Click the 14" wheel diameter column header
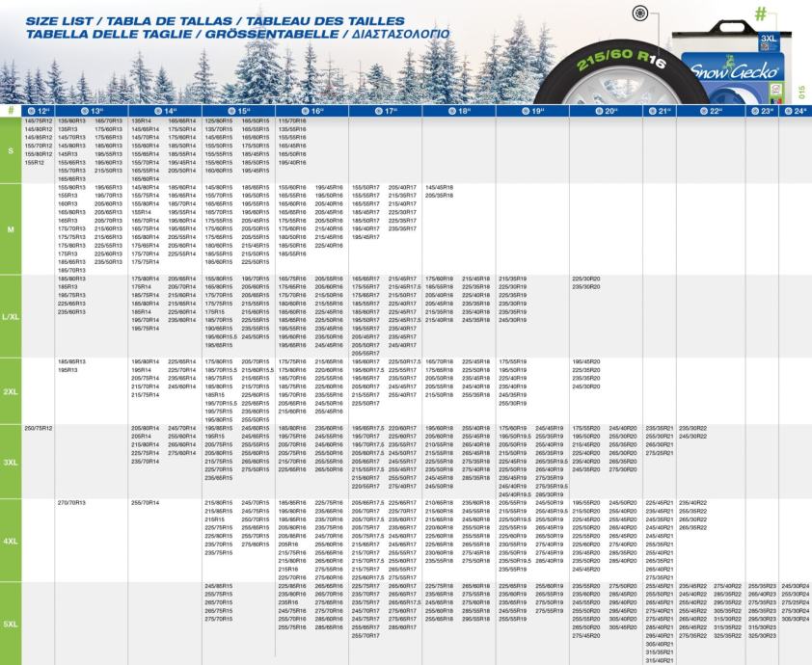Screen dimensions: 812x665 pos(165,111)
